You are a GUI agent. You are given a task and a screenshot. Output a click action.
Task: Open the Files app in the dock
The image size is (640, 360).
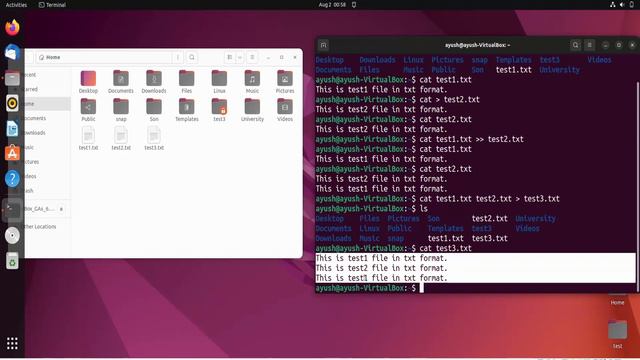pos(12,78)
